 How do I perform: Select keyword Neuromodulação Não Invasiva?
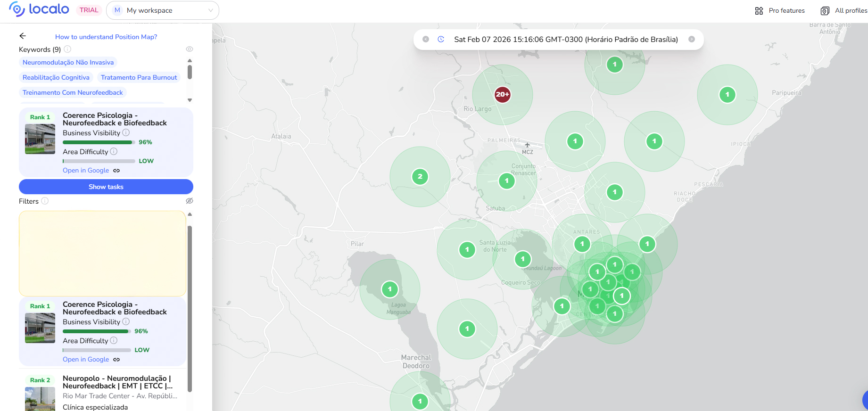(68, 62)
